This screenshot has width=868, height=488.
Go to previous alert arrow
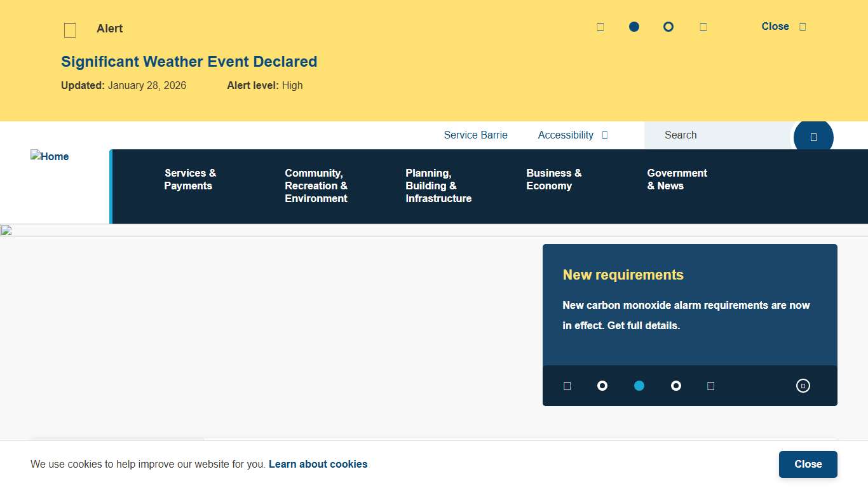point(600,27)
